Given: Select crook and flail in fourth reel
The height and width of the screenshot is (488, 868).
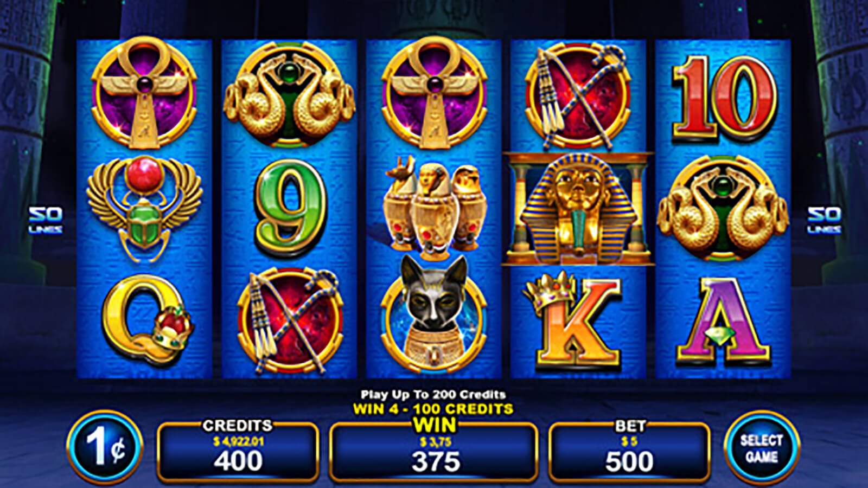Looking at the screenshot, I should pos(578,95).
